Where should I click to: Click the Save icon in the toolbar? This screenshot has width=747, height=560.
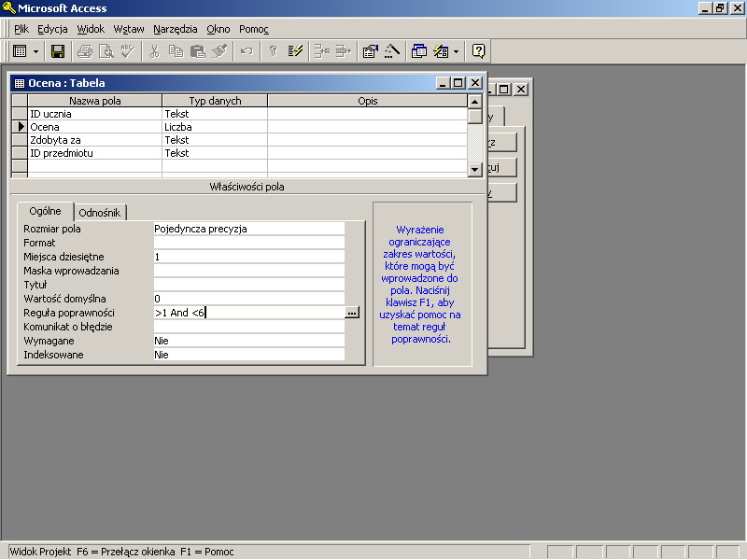click(58, 51)
